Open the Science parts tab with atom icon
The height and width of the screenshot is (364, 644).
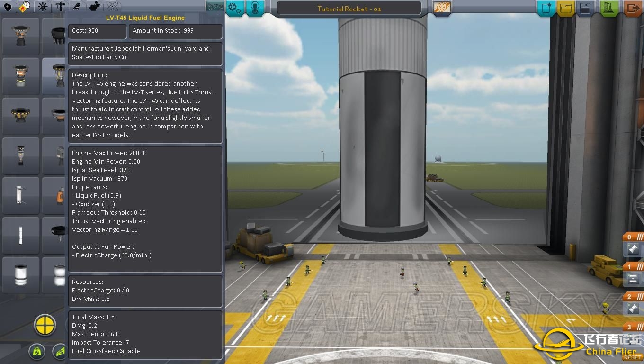[x=112, y=7]
